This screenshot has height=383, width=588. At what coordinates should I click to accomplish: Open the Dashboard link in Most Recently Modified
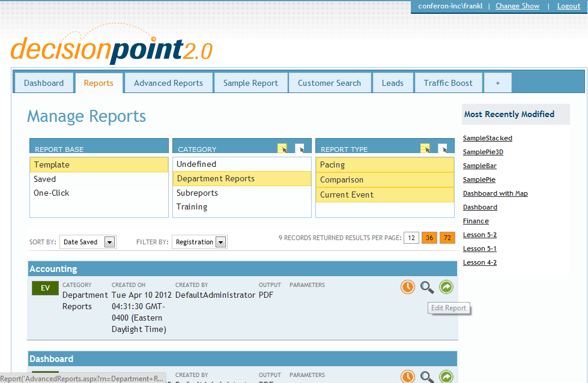coord(480,207)
